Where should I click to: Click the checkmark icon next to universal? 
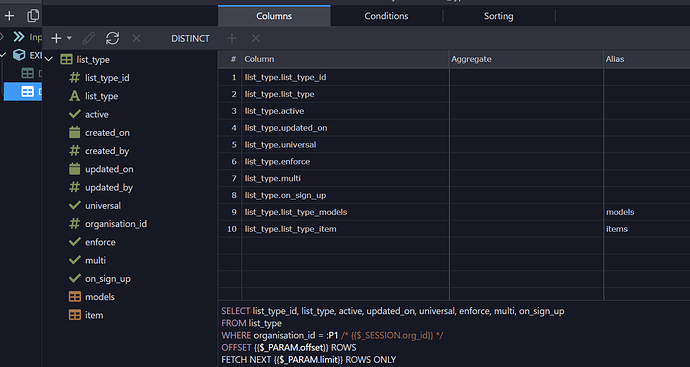pos(75,206)
